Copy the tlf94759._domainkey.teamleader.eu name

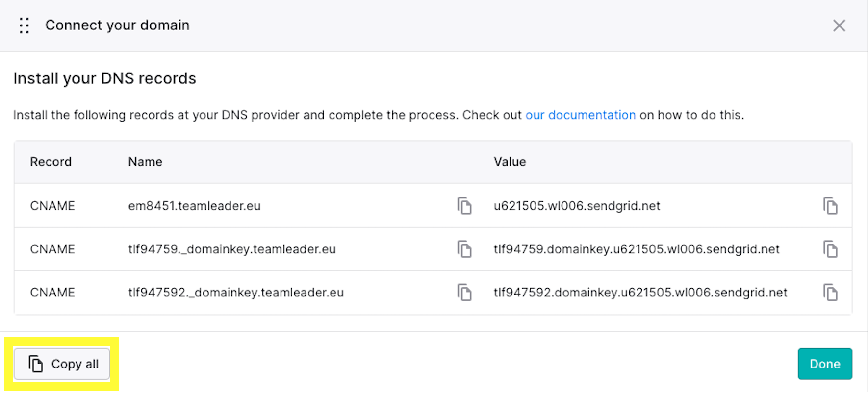click(x=464, y=249)
